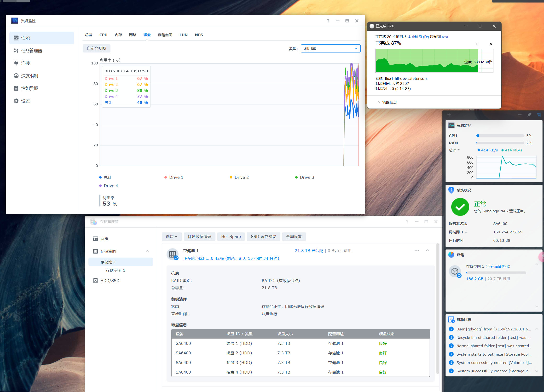The height and width of the screenshot is (392, 544).
Task: Open Performance Alarm section
Action: coord(29,88)
